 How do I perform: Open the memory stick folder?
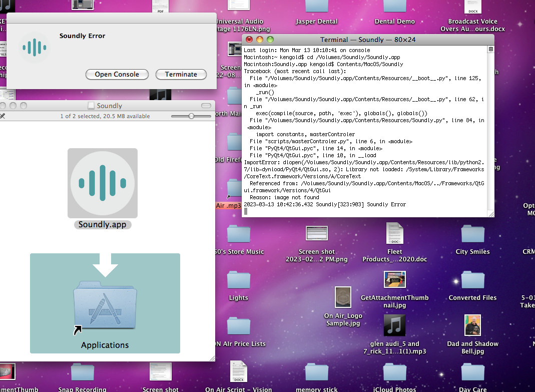point(316,372)
